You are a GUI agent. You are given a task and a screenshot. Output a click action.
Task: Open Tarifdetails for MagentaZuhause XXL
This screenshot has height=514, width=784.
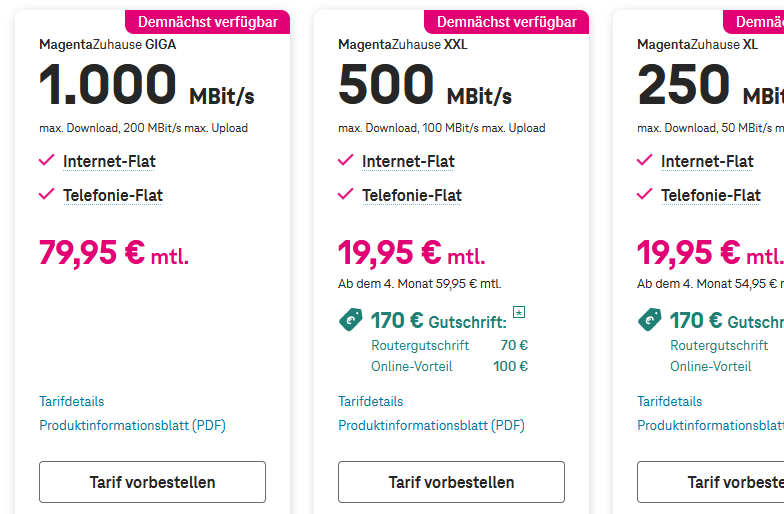pos(370,401)
